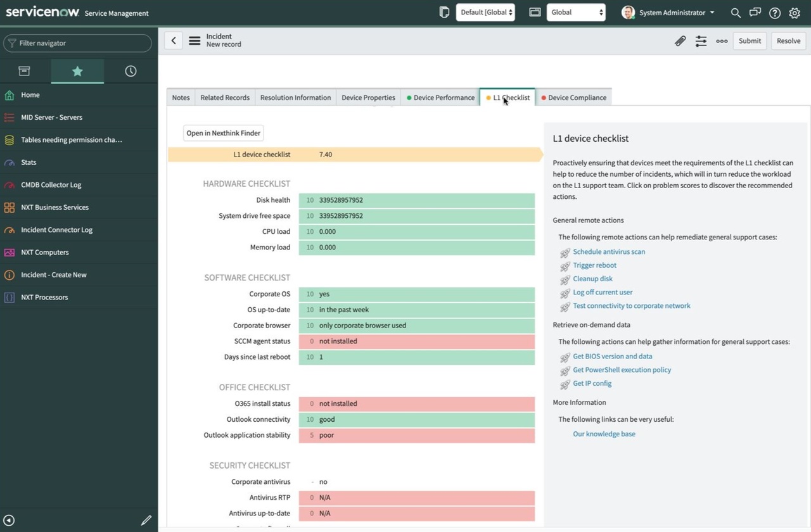Click the global search magnifier icon

(x=736, y=13)
